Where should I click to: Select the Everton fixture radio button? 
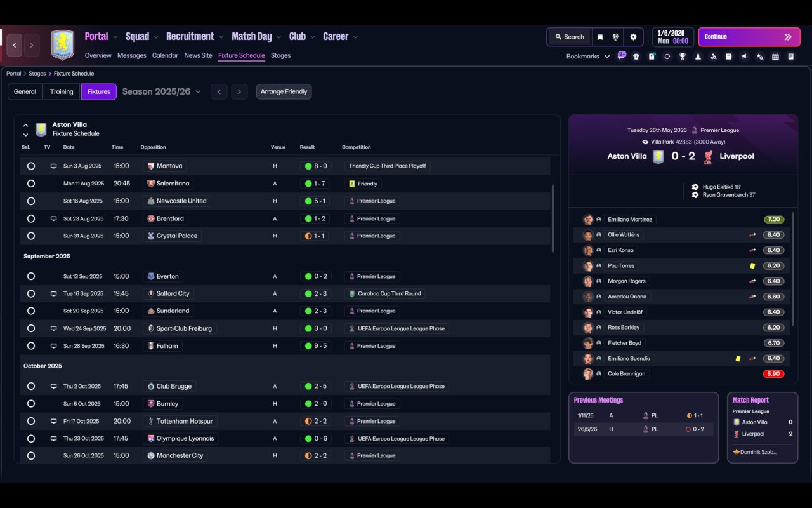pyautogui.click(x=30, y=277)
